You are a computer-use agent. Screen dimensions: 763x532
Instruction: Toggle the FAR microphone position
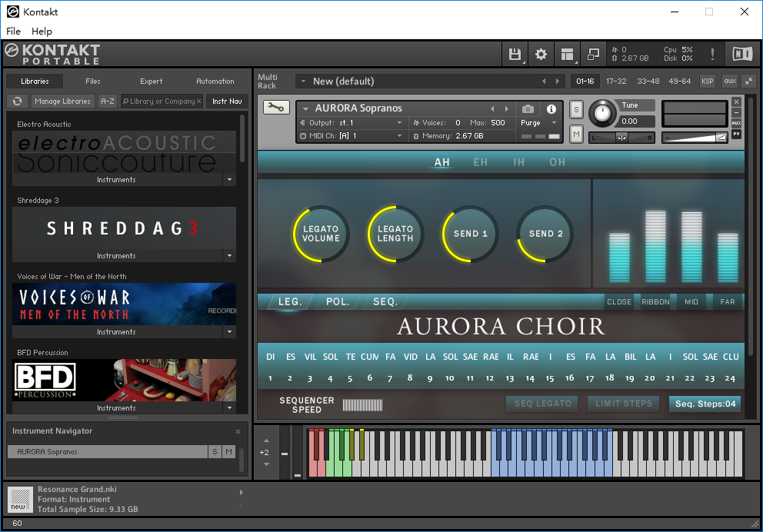728,302
